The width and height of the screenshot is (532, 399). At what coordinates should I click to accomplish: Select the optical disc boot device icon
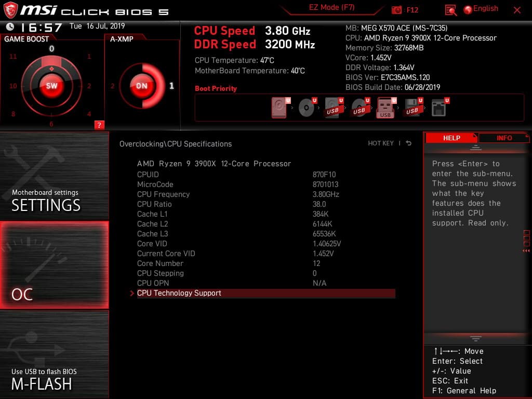[307, 108]
